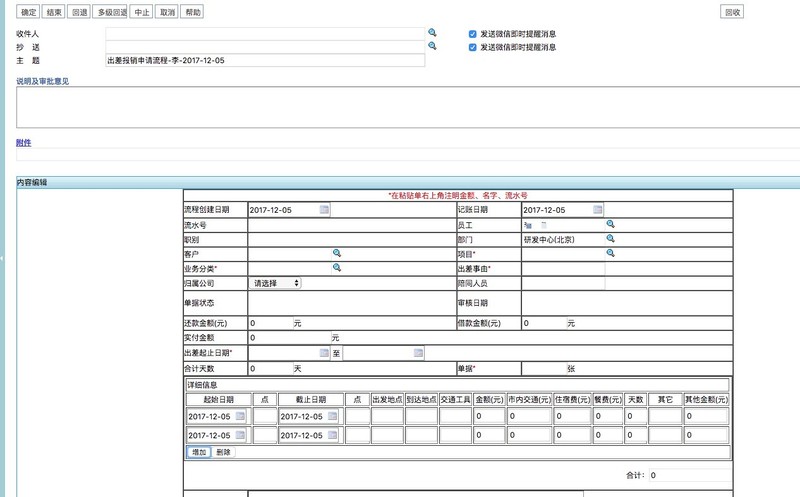
Task: Click the 确定 button
Action: (28, 12)
